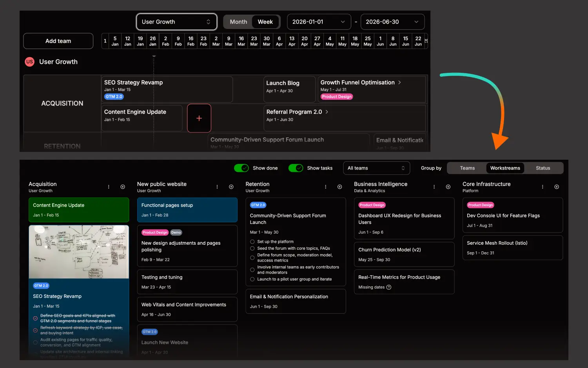Open the whiteboard sketch thumbnail in SEO Strategy Revamp
Viewport: 588px width, 368px height.
(78, 252)
